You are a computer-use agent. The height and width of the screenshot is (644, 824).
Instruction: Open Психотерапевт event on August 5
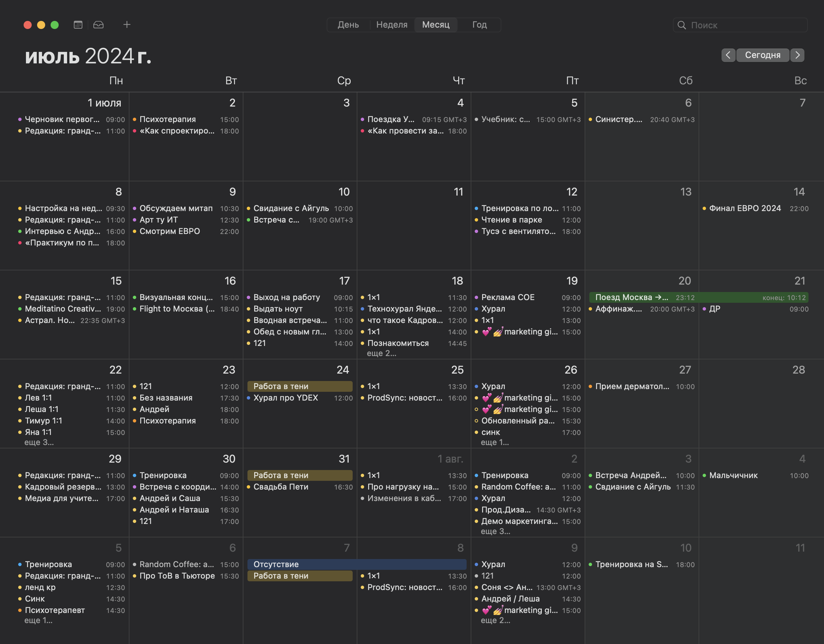point(71,611)
